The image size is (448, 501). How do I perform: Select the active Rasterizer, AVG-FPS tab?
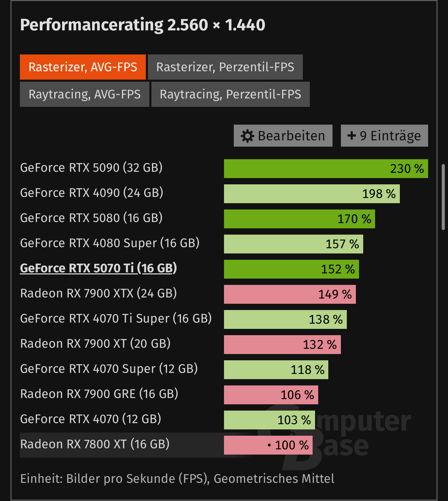pos(83,67)
